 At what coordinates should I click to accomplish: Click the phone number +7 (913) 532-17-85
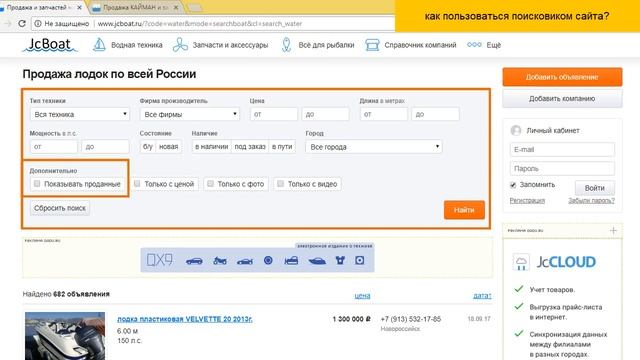click(x=411, y=319)
